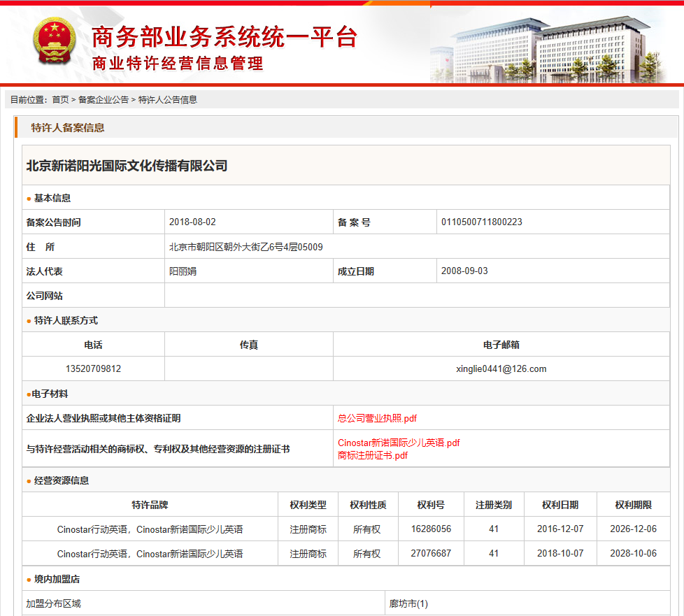This screenshot has width=684, height=616.
Task: Select the filing date 2018-08-02
Action: [192, 222]
